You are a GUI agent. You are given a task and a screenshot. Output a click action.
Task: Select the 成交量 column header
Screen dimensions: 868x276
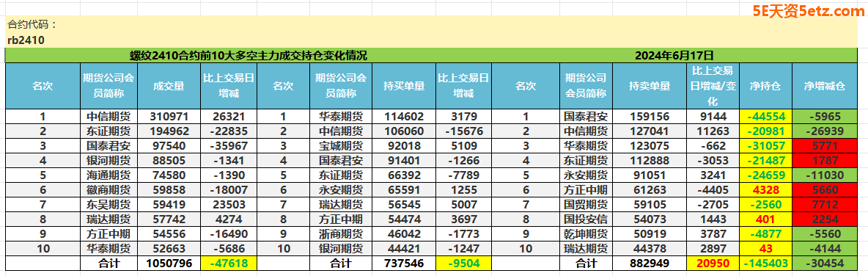[x=169, y=86]
